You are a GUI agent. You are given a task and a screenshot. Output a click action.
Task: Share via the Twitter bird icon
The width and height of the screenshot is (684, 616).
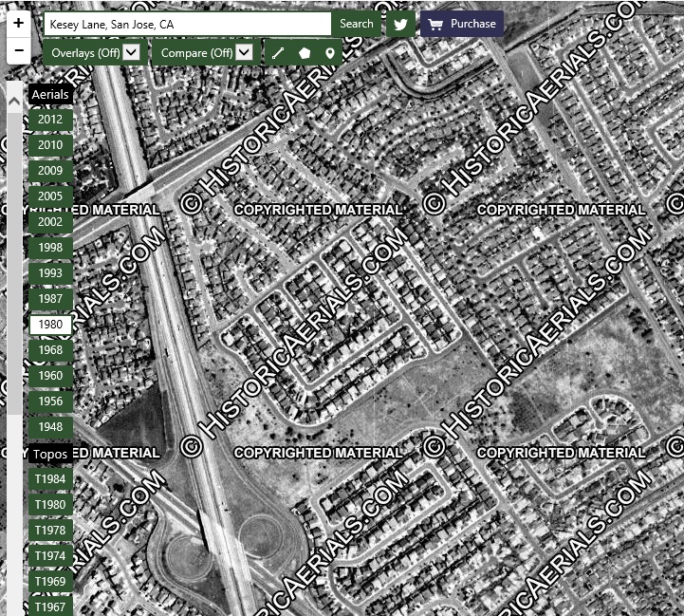click(x=400, y=24)
